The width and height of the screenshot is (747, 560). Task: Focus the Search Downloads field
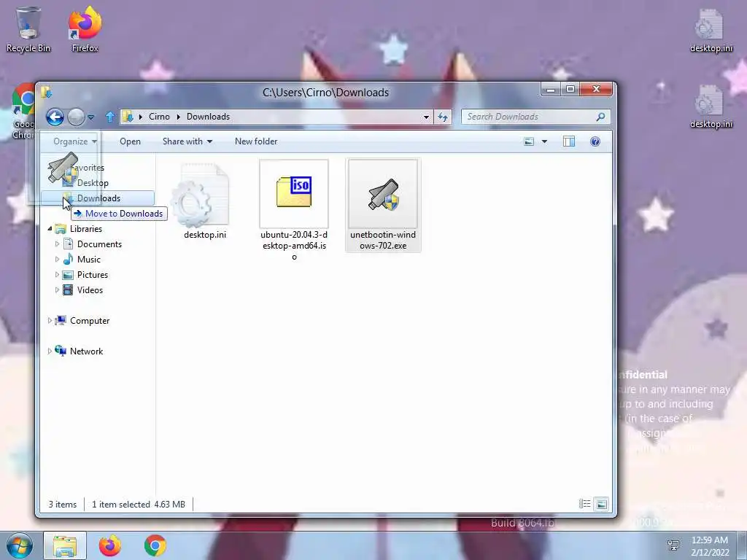pos(529,117)
